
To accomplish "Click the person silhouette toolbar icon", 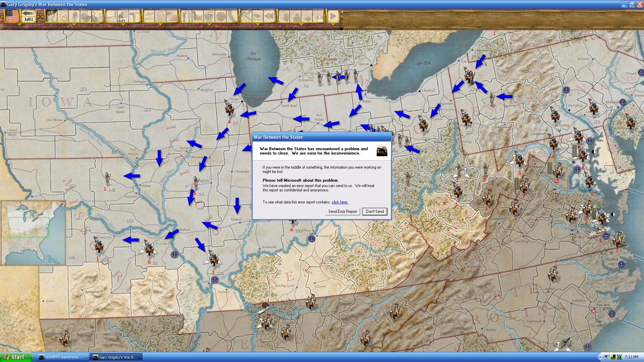I will coord(295,16).
